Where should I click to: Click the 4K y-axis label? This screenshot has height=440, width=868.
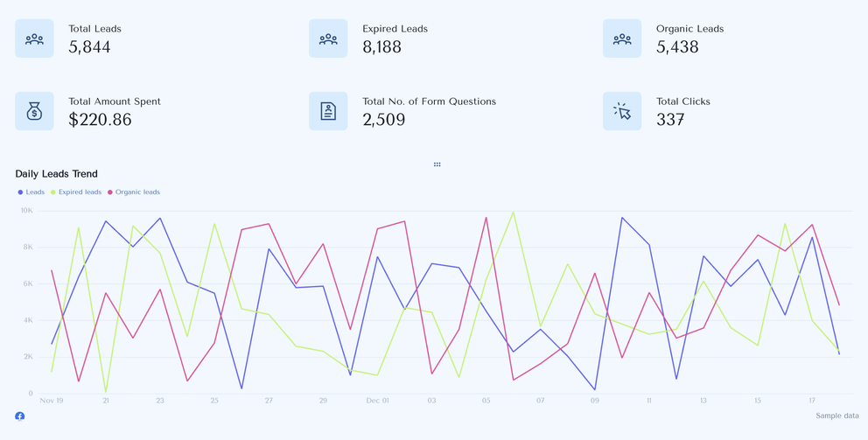[x=28, y=320]
